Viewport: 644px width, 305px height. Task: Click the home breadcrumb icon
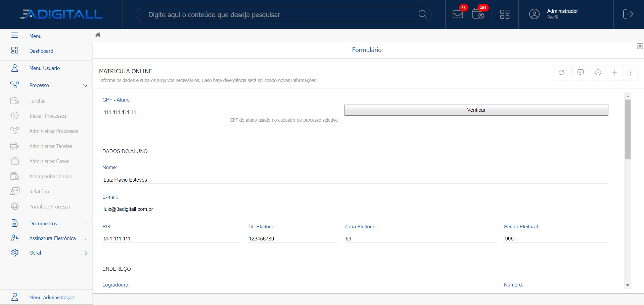coord(98,35)
